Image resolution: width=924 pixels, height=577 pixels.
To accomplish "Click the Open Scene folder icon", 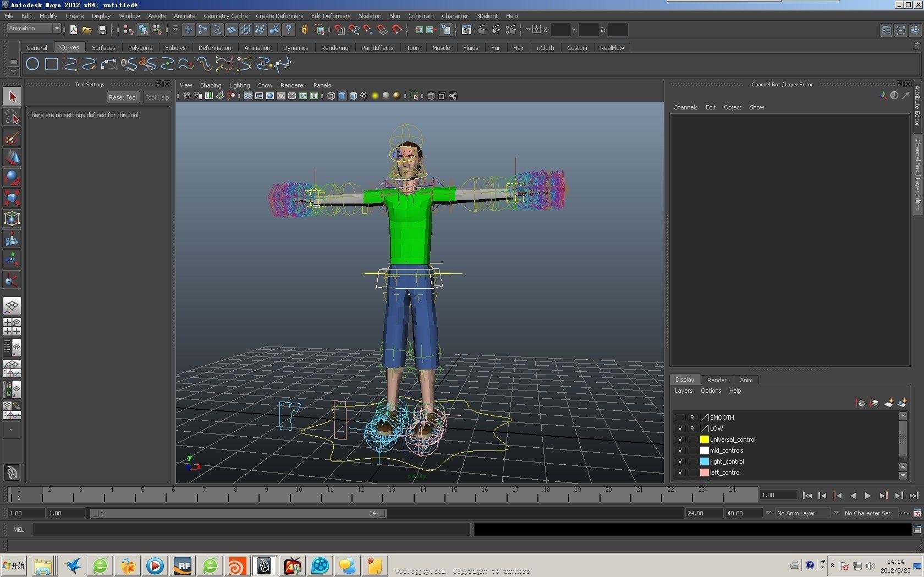I will (x=87, y=30).
